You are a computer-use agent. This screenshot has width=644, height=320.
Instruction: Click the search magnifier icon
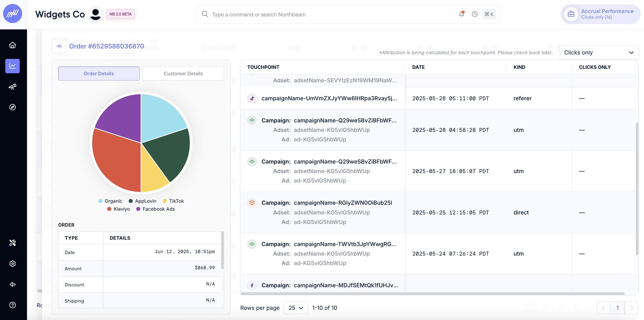(x=205, y=14)
